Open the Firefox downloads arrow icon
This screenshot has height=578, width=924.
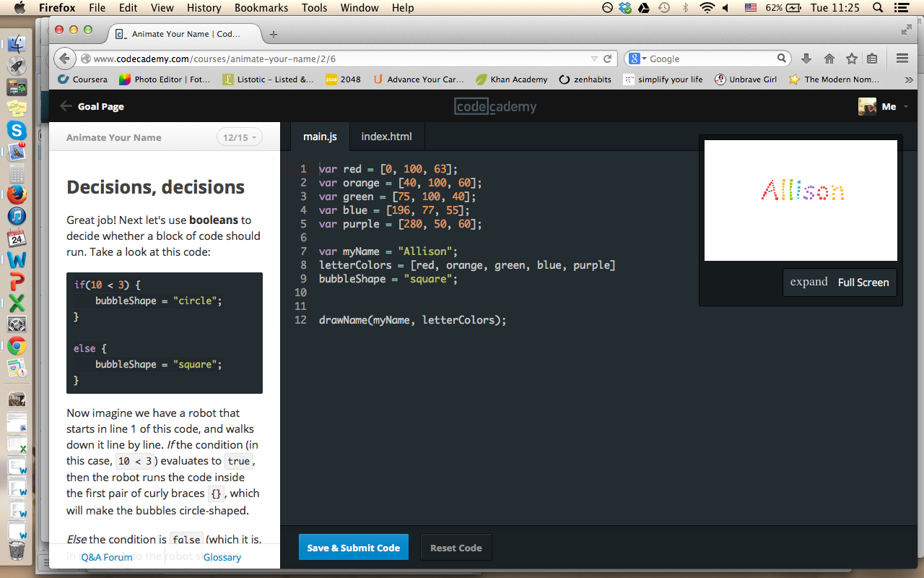click(806, 59)
